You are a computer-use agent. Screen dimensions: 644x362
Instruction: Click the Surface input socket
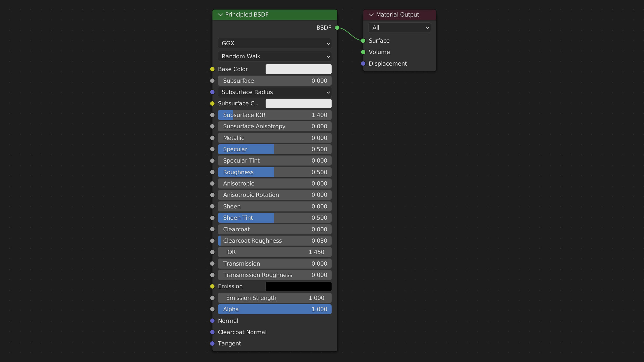tap(363, 41)
